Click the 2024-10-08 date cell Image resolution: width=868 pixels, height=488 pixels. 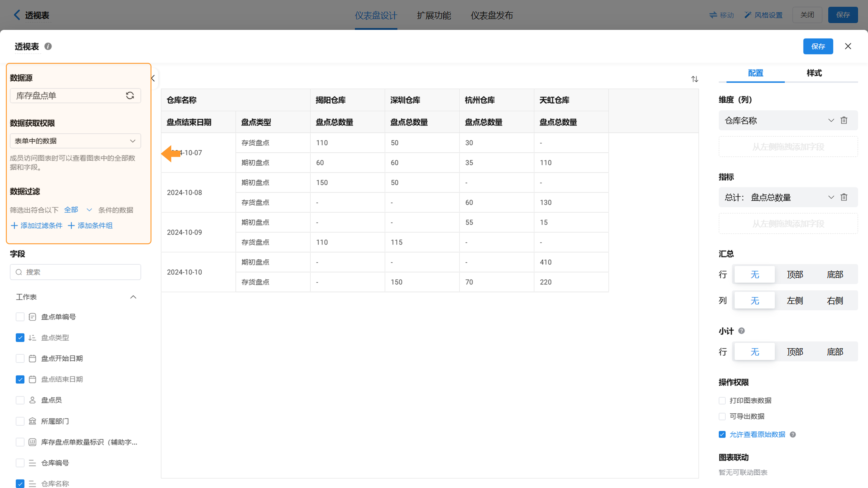click(x=198, y=192)
